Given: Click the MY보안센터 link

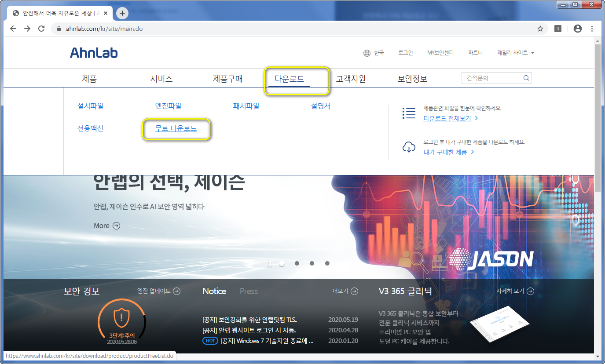Looking at the screenshot, I should coord(440,53).
